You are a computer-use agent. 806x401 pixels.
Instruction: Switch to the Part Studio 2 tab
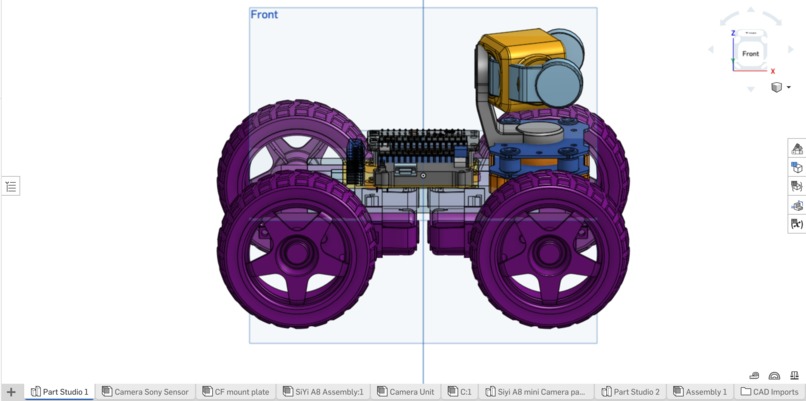pos(631,392)
